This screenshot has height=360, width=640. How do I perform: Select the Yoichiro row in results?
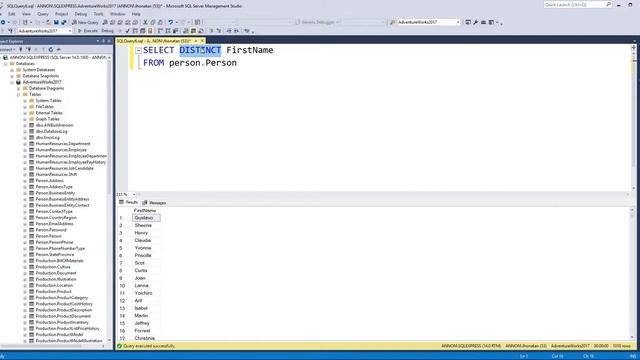143,293
